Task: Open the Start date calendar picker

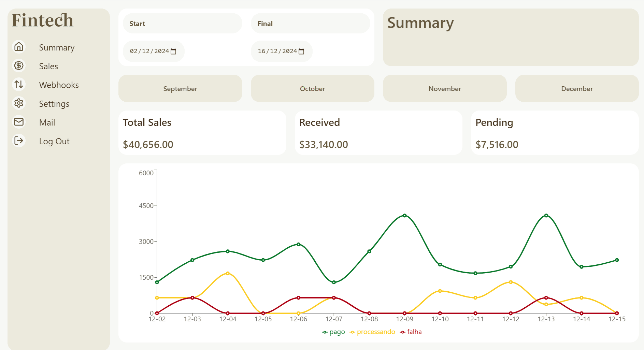Action: [173, 52]
